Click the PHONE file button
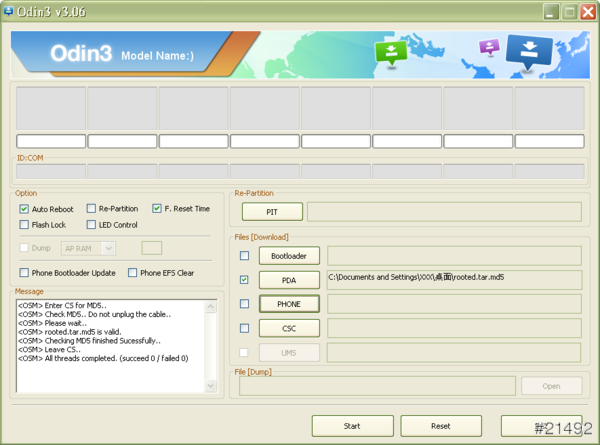Screen dimensions: 600x445 click(x=289, y=304)
